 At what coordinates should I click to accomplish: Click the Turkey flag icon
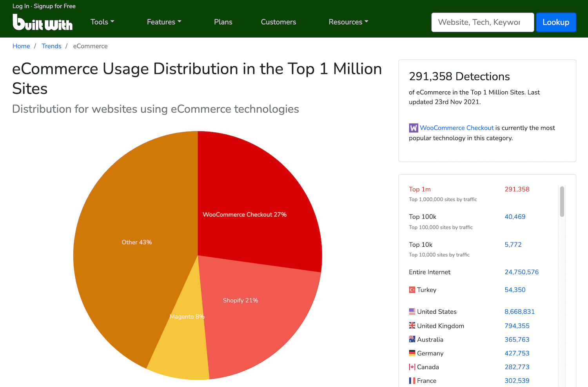(412, 290)
